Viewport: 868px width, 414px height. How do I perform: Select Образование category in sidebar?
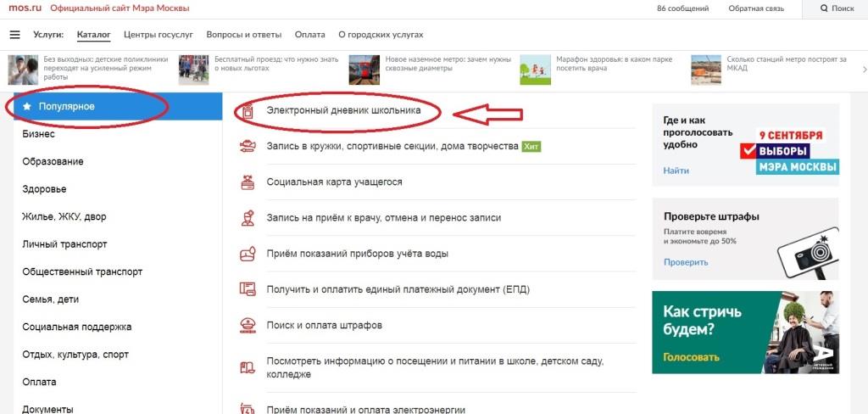coord(53,162)
